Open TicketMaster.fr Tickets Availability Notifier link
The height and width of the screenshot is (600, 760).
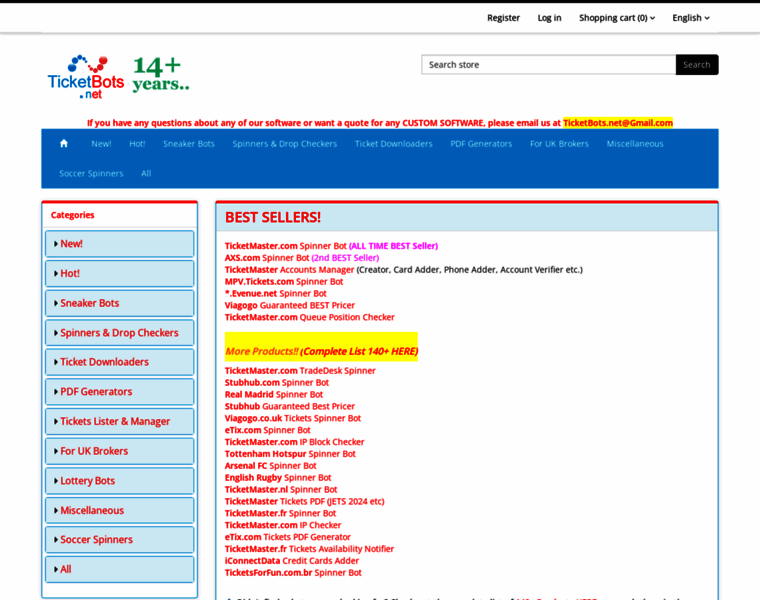pos(309,549)
